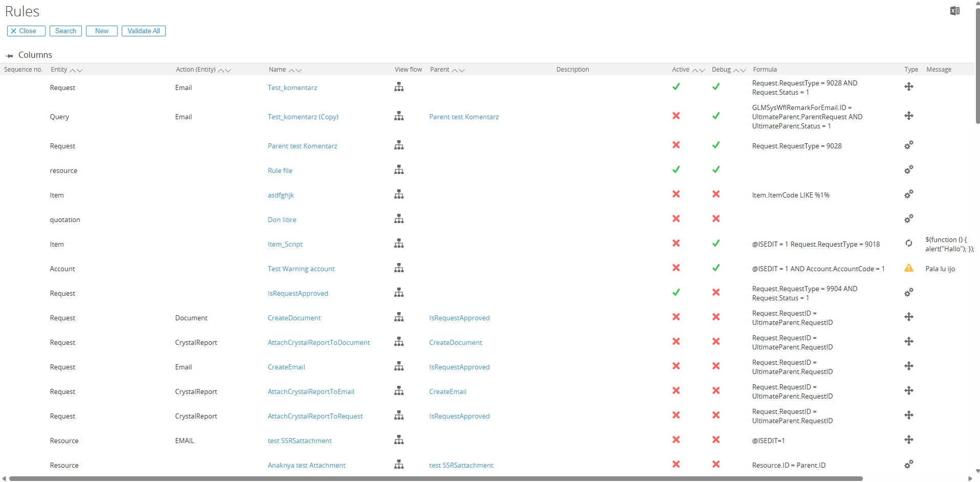980x482 pixels.
Task: Open the flow icon for Anaknya test Attachment
Action: (399, 465)
